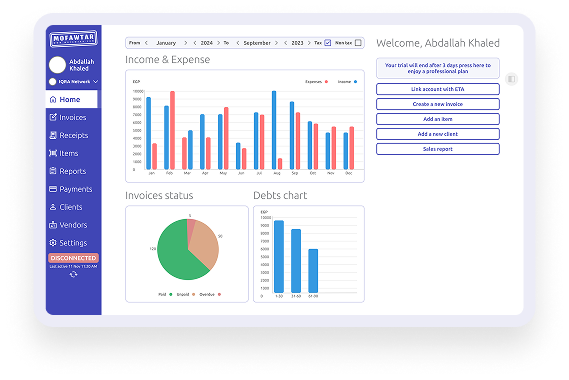
Task: Click the trial ending upgrade banner
Action: pyautogui.click(x=438, y=68)
